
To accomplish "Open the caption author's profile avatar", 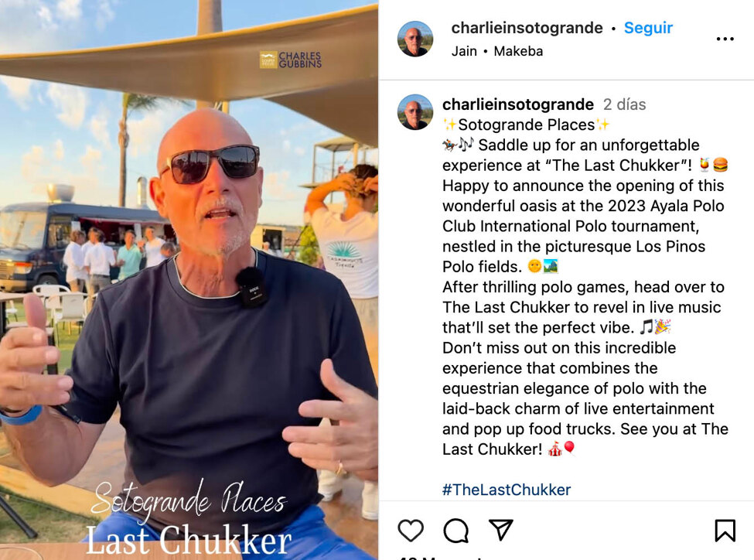I will pos(415,112).
